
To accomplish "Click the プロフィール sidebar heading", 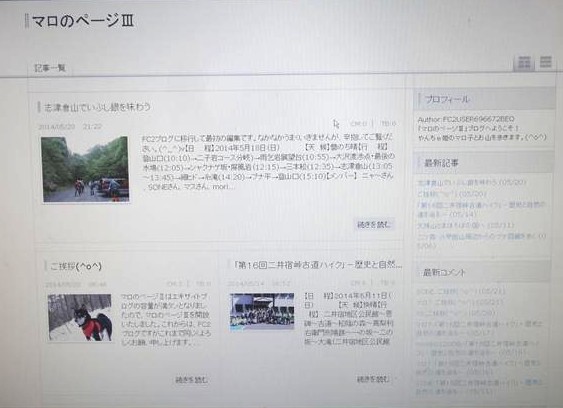I will click(x=447, y=99).
